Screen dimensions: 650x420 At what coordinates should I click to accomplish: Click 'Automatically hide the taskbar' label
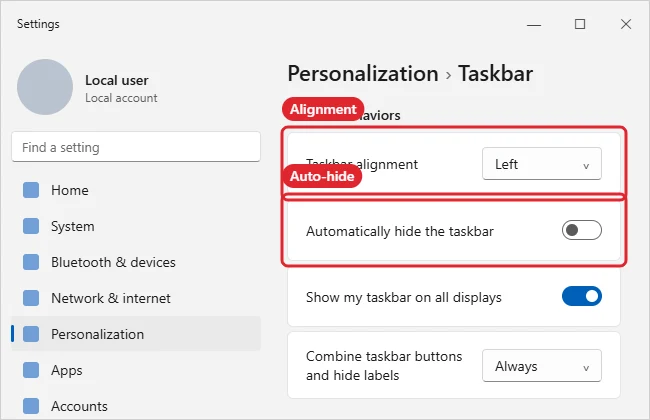400,231
